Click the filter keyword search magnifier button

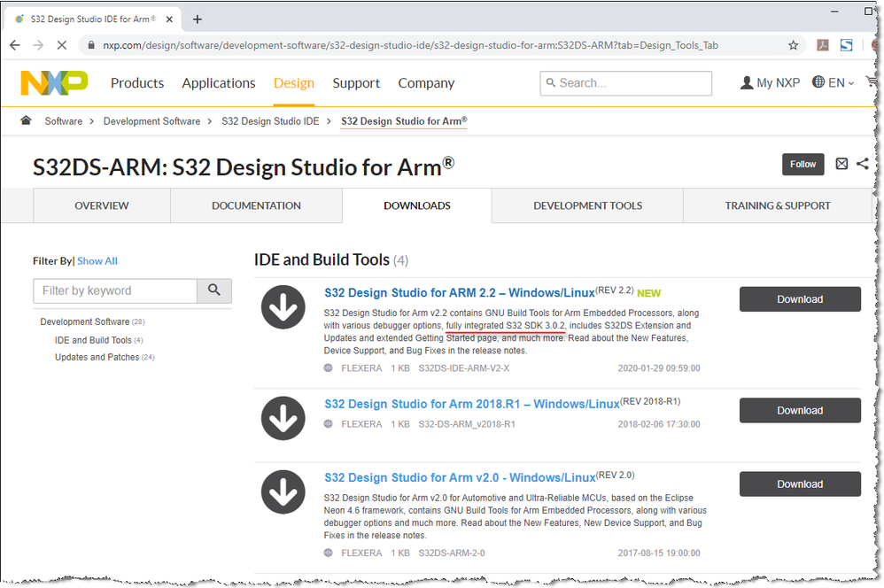(x=213, y=290)
